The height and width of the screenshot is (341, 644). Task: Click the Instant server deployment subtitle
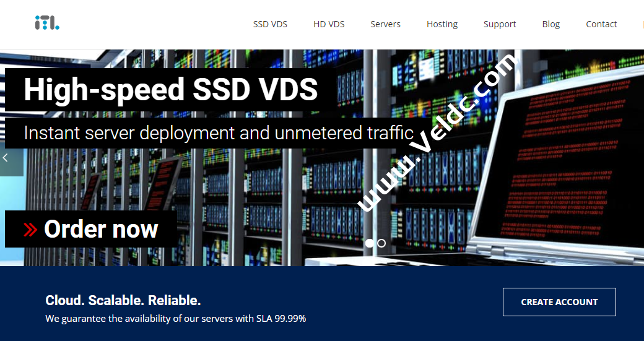pyautogui.click(x=218, y=133)
